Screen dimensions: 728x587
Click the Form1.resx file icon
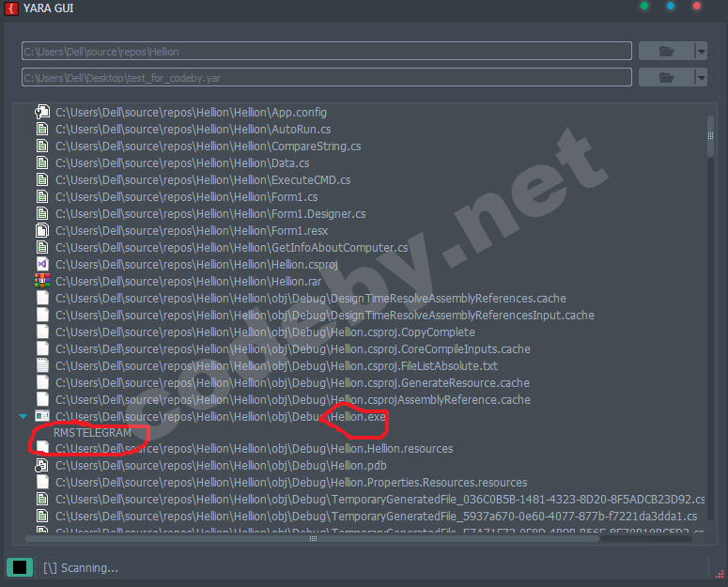(x=42, y=231)
